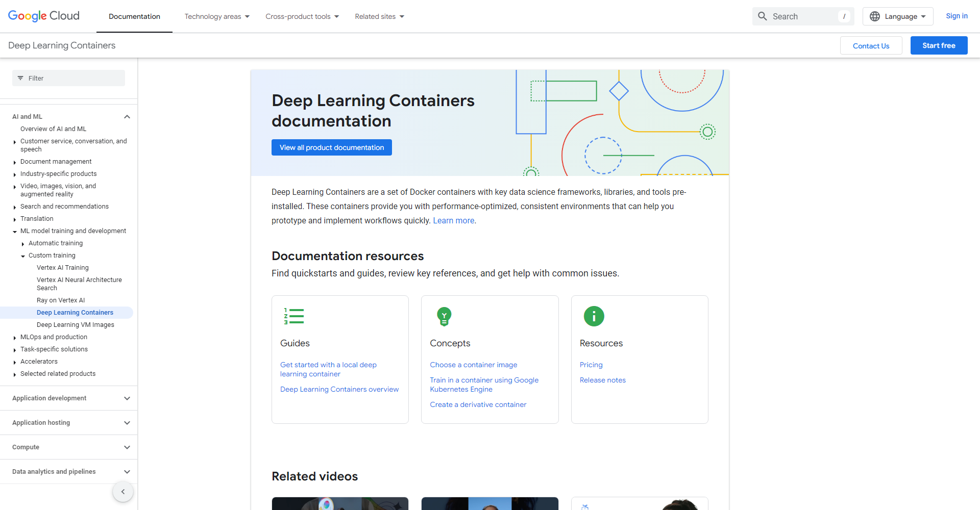Click the Concepts lightbulb icon
This screenshot has width=980, height=510.
444,316
